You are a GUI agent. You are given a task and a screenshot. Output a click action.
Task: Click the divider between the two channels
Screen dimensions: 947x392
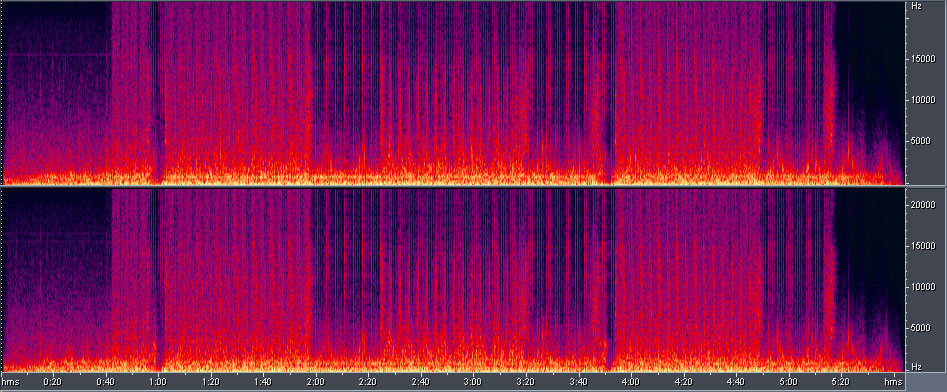tap(453, 187)
